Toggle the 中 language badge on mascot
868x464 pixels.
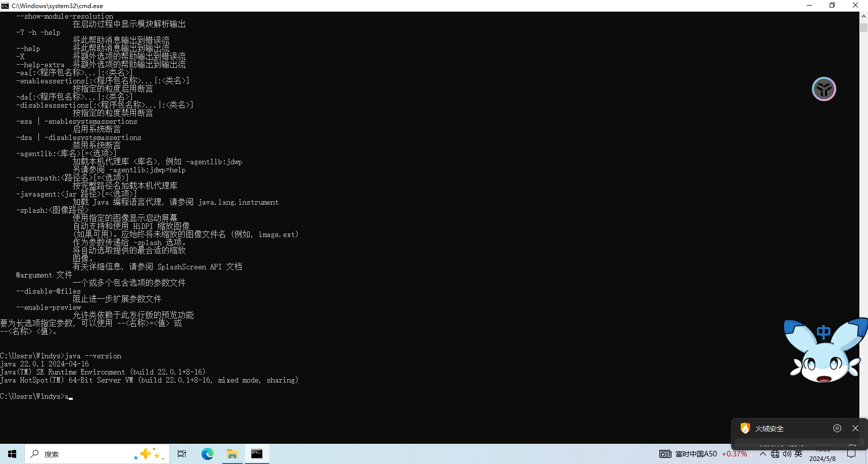point(824,332)
